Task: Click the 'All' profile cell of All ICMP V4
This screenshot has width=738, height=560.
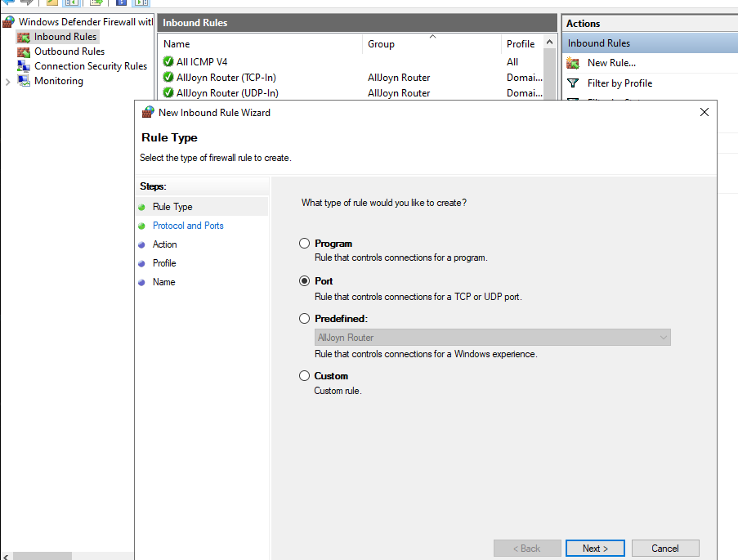Action: (512, 61)
